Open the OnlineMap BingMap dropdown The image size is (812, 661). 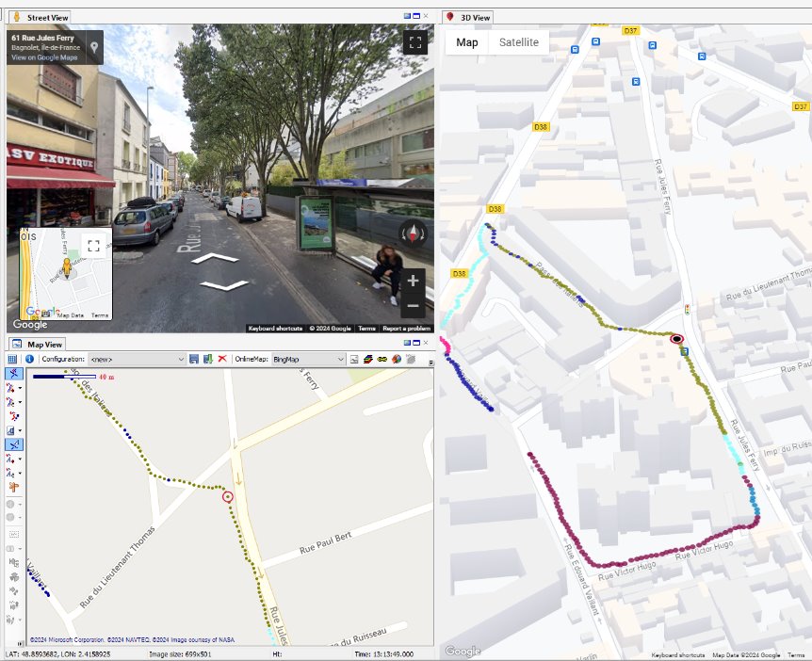(x=308, y=360)
